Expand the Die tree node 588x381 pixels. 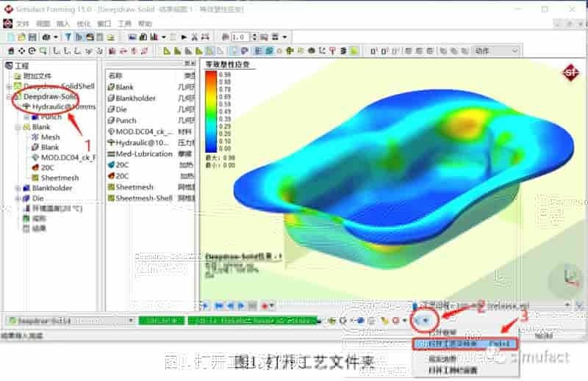pyautogui.click(x=18, y=198)
